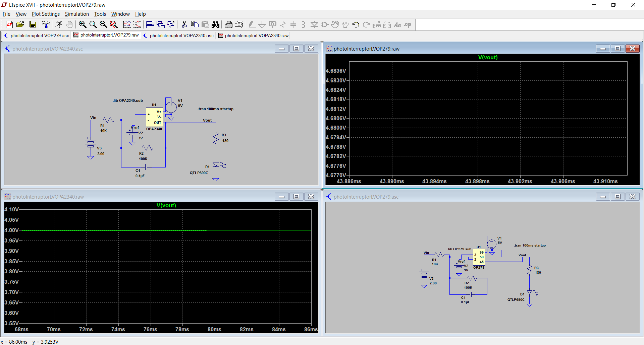Select the Label Net tool

(x=272, y=24)
